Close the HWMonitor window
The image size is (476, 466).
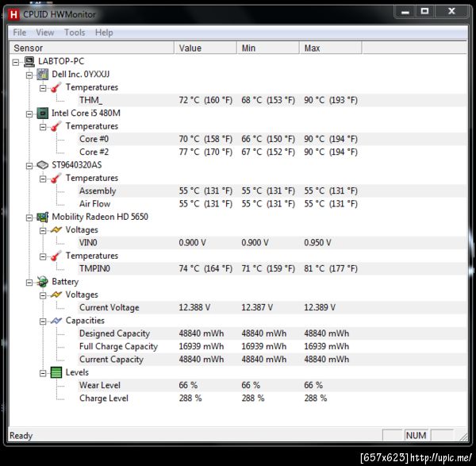(x=451, y=12)
